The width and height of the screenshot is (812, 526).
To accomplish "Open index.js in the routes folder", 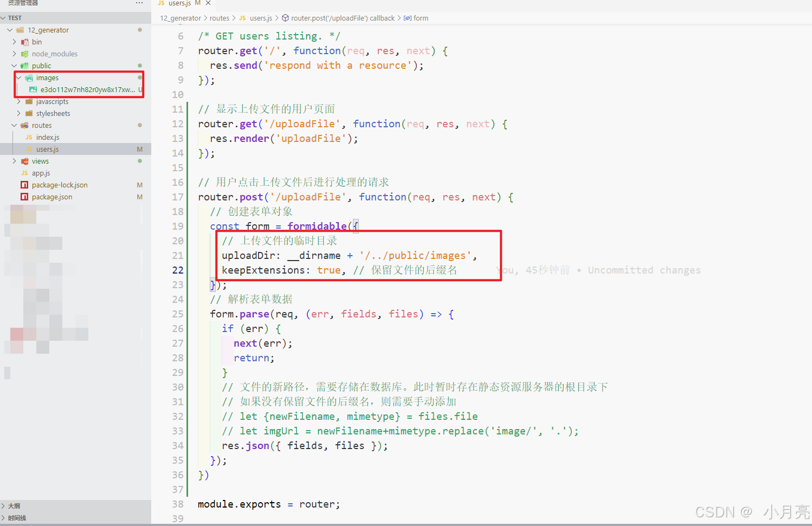I will 48,137.
